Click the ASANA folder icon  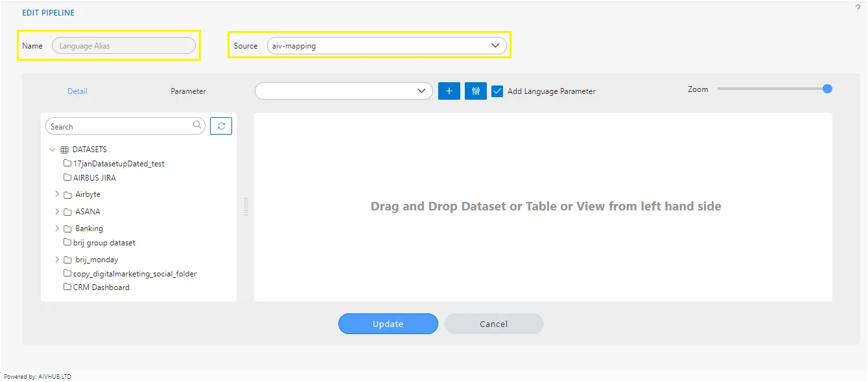tap(67, 212)
